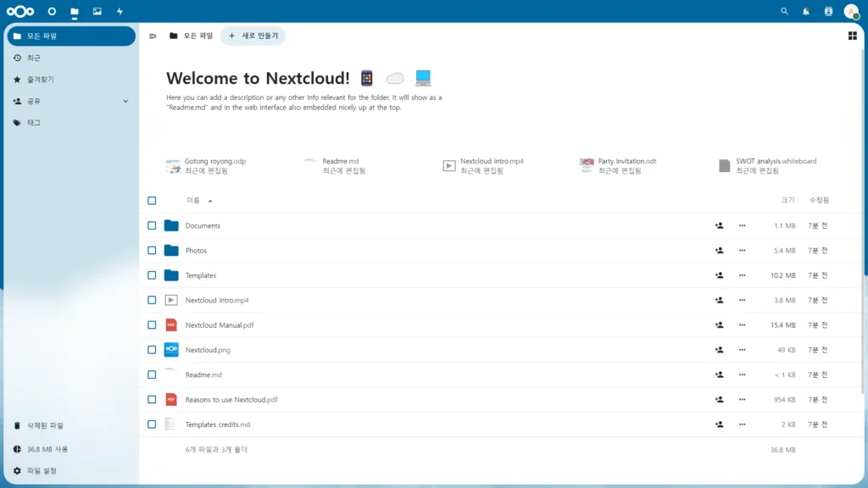Viewport: 868px width, 488px height.
Task: Open sharing options for the Documents folder
Action: 719,225
